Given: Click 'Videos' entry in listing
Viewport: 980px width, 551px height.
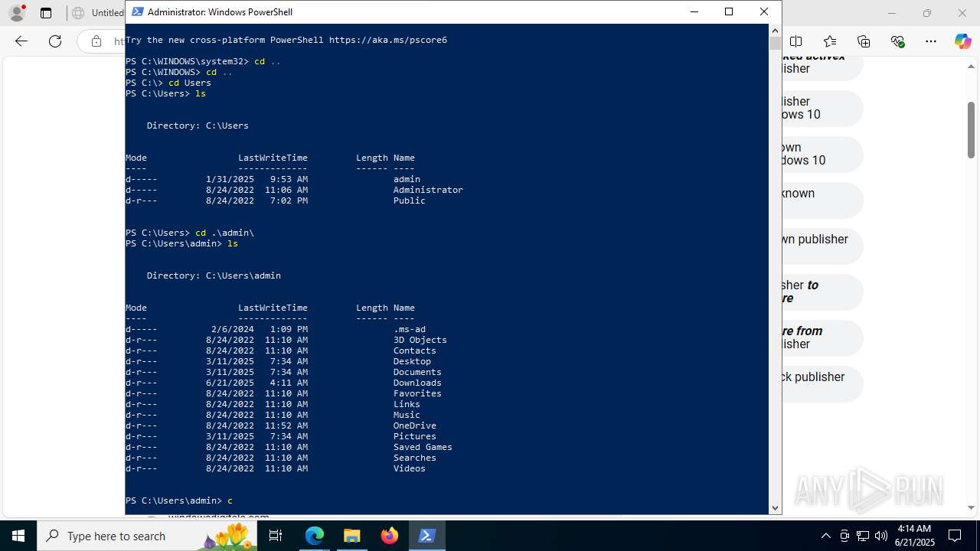Looking at the screenshot, I should 409,468.
